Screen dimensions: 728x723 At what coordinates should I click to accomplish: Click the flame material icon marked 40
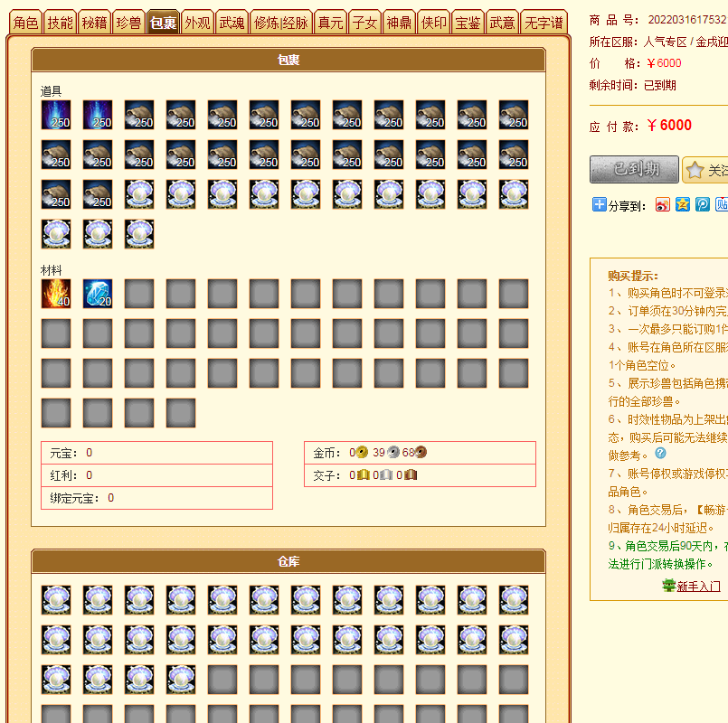click(x=56, y=294)
